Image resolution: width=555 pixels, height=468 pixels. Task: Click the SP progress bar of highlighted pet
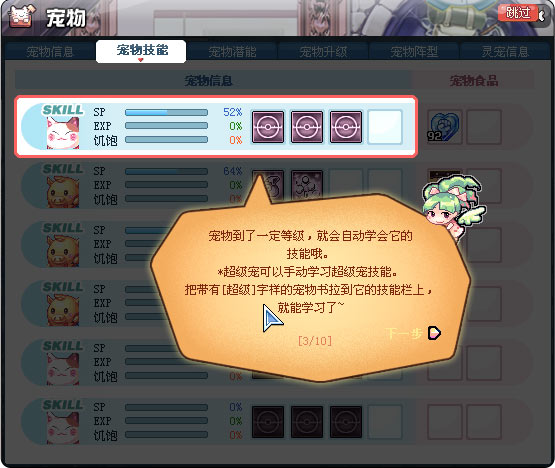pos(166,113)
